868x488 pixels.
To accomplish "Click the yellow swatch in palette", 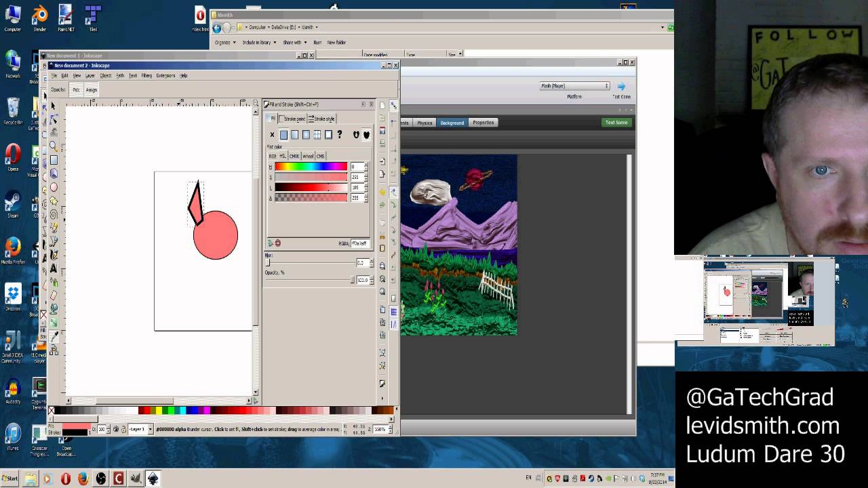I will coord(159,410).
